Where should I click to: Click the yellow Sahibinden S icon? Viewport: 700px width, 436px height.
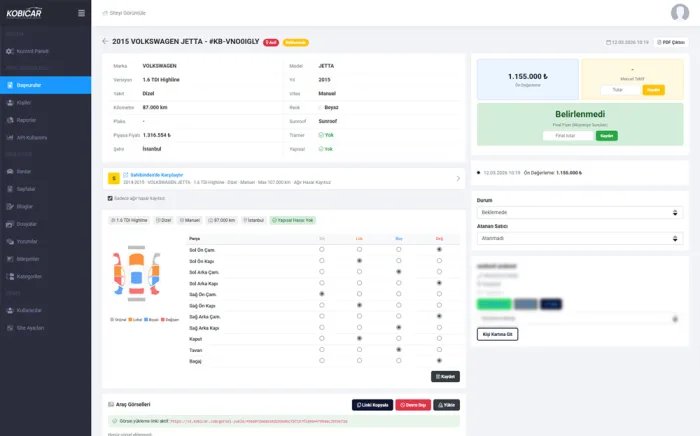[x=114, y=179]
